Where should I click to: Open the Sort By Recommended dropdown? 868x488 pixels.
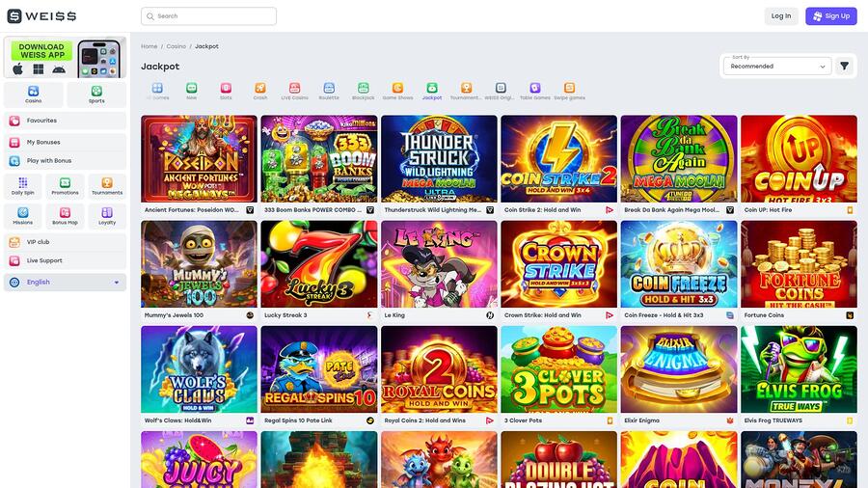777,66
